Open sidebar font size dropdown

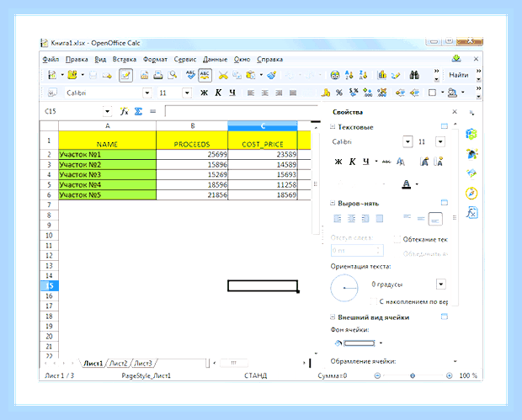coord(440,141)
